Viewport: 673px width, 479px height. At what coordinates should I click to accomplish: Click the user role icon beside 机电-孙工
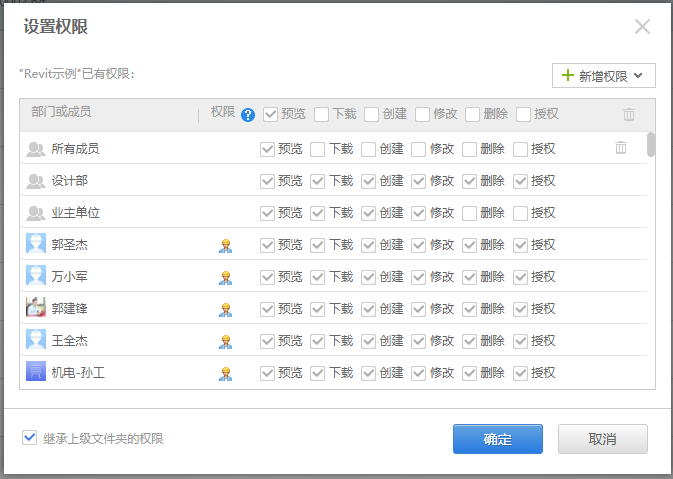226,373
